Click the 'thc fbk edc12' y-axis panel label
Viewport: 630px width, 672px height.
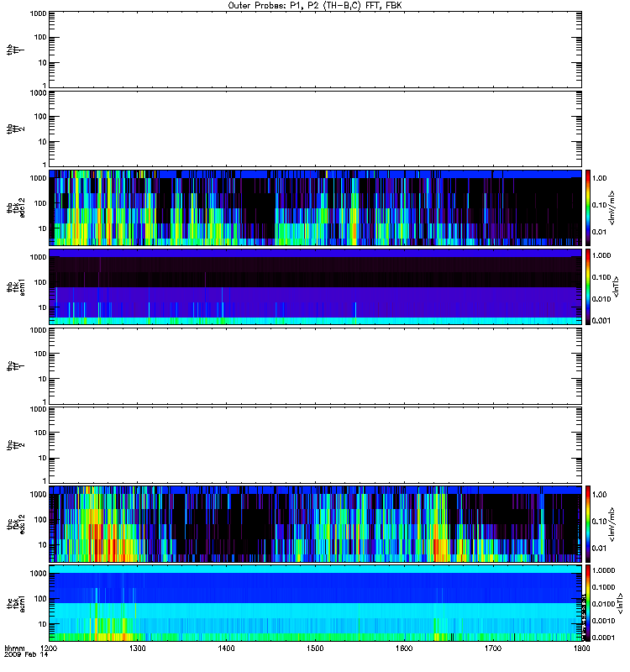coord(15,524)
